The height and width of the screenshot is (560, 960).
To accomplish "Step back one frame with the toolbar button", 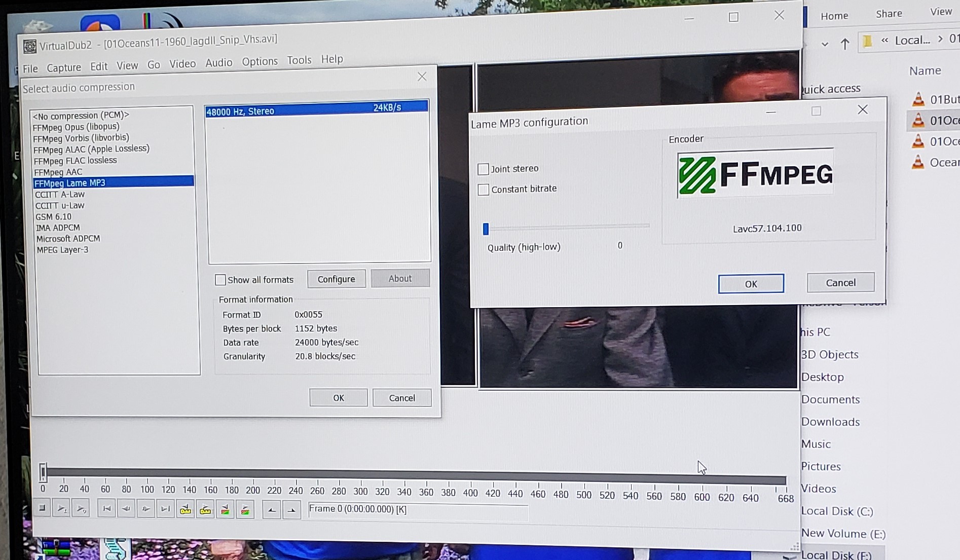I will [126, 509].
